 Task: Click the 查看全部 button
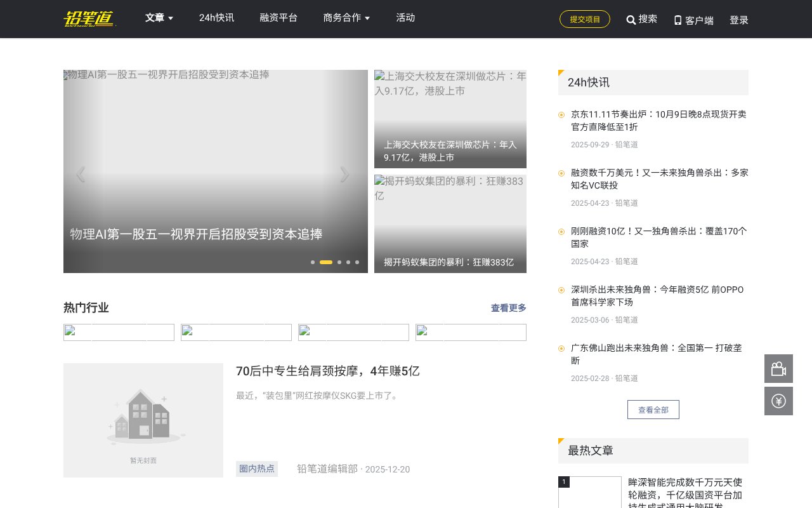[x=653, y=409]
